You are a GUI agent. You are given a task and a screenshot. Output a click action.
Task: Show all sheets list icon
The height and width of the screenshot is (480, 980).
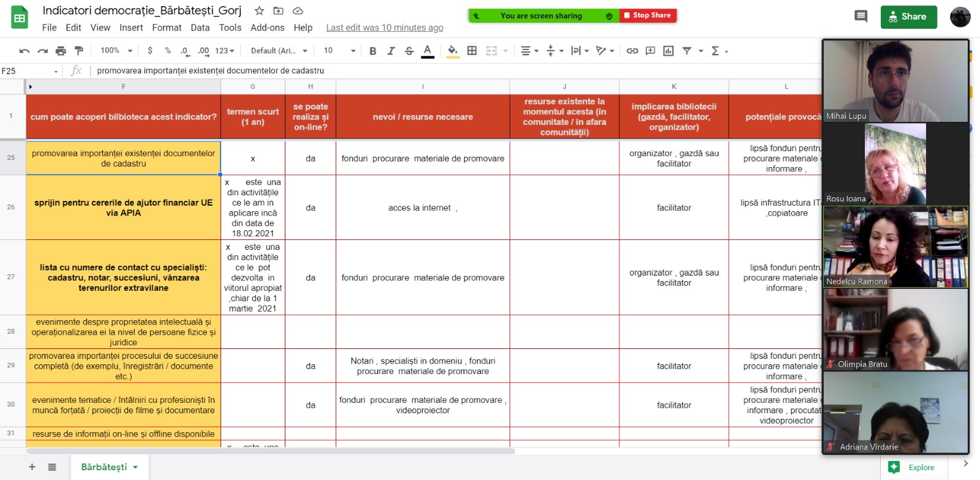click(52, 467)
